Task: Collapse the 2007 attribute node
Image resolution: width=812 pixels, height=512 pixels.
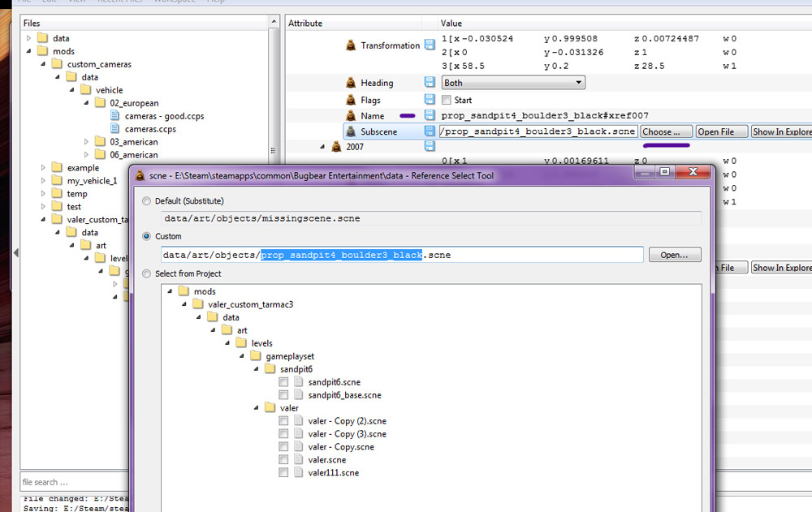Action: pyautogui.click(x=322, y=147)
